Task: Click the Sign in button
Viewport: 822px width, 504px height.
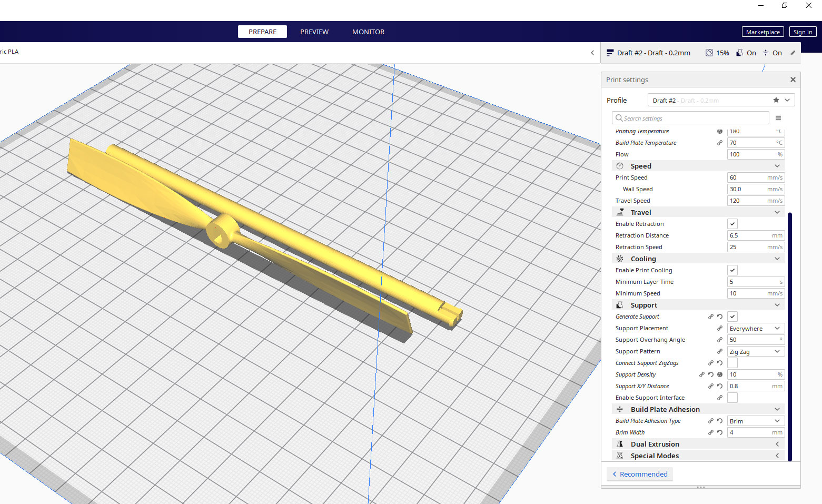Action: [x=803, y=32]
